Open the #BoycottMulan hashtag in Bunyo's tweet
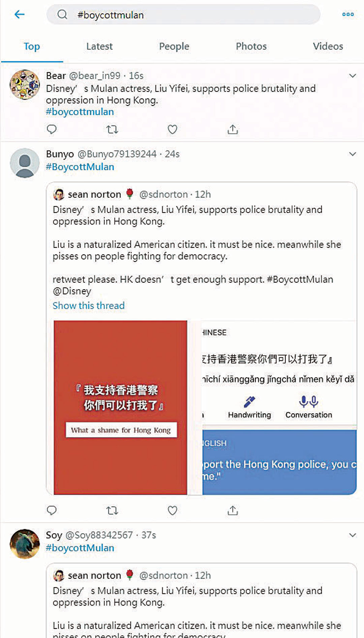This screenshot has height=638, width=364. [80, 167]
